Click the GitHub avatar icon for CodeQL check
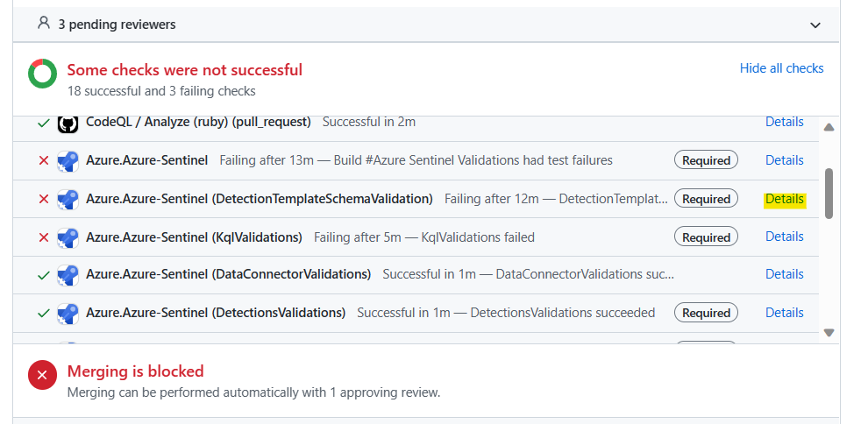Viewport: 868px width, 424px height. pos(68,123)
